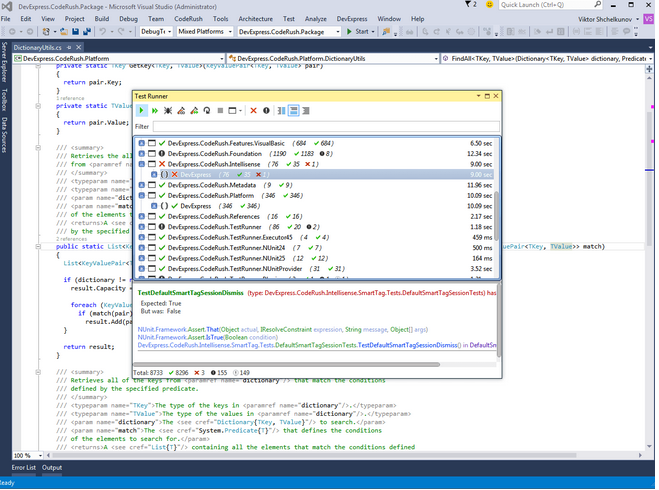Debug selected tests with bug icon
The image size is (659, 490).
[x=168, y=111]
